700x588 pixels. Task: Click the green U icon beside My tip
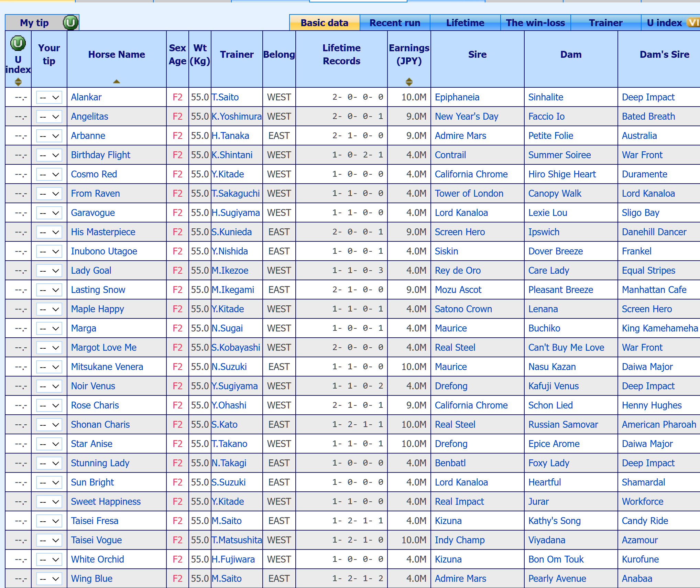pos(70,23)
